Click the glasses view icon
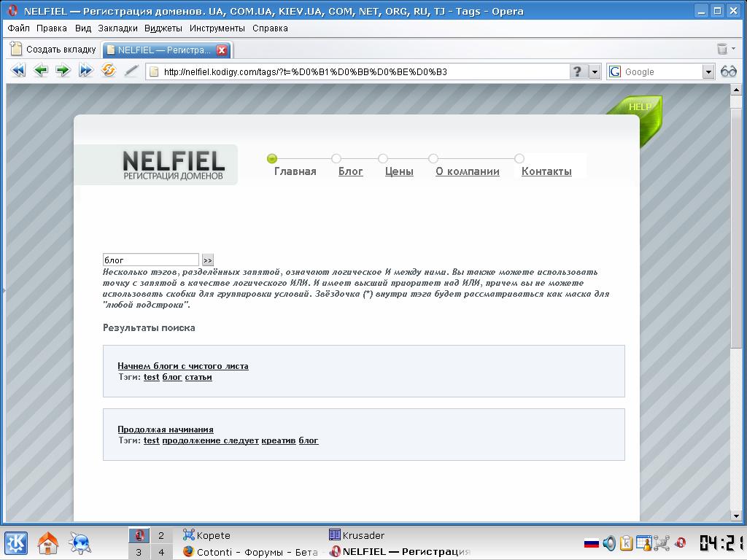 (x=729, y=71)
